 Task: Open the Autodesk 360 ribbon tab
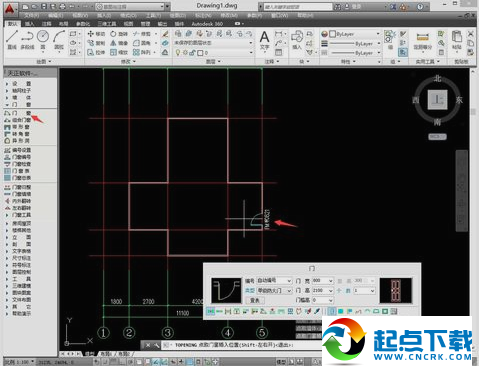pos(207,24)
